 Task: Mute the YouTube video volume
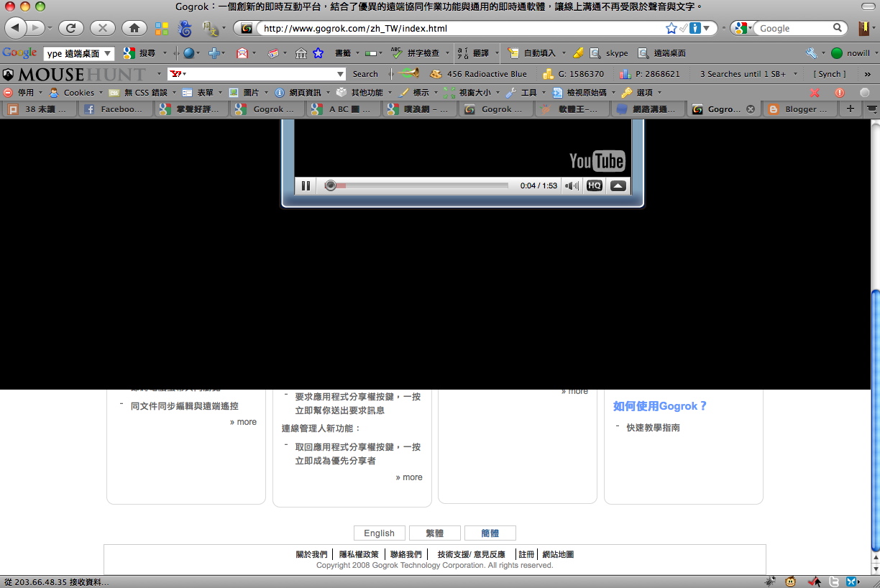(x=572, y=185)
